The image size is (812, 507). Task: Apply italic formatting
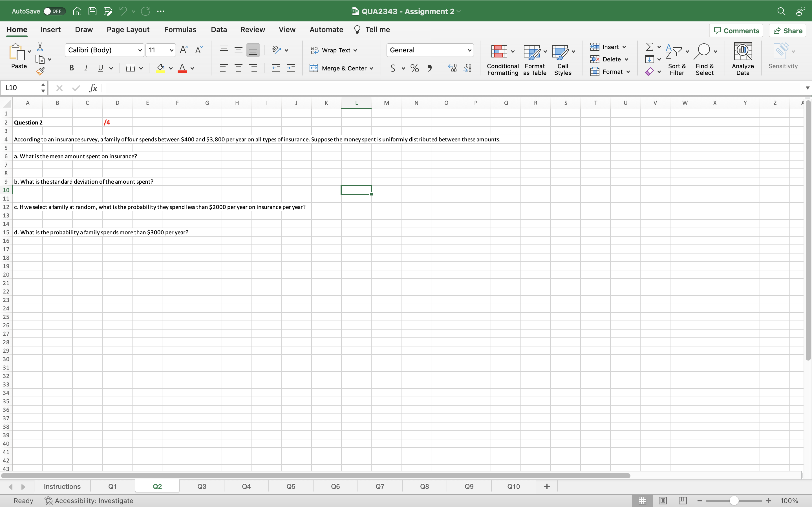tap(86, 68)
